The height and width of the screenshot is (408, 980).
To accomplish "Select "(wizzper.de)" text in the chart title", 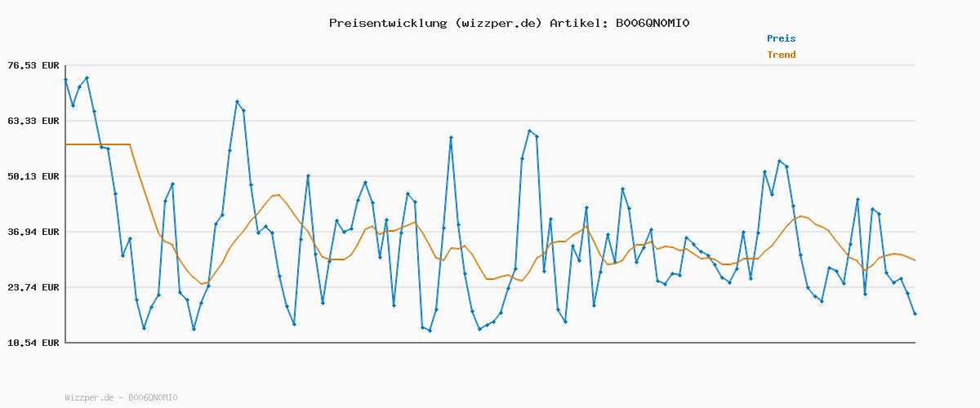I will 498,23.
